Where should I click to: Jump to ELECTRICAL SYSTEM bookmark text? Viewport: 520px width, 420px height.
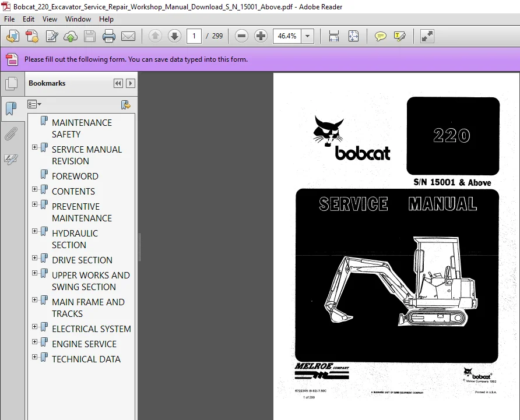[91, 329]
